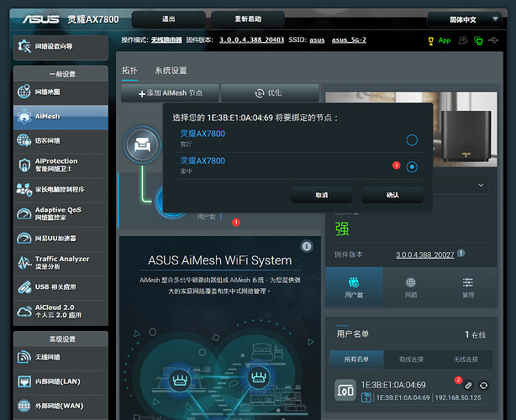Click the living room sofa node icon
The image size is (516, 420).
pos(143,145)
